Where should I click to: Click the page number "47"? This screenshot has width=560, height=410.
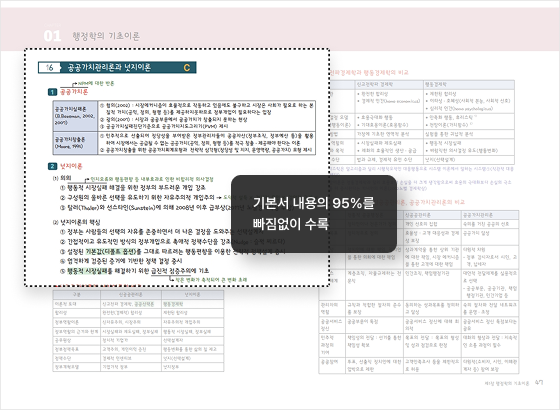point(539,382)
